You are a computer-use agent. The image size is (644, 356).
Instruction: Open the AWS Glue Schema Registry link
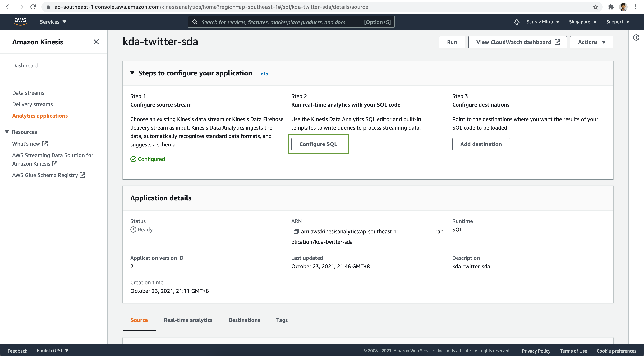pos(49,175)
